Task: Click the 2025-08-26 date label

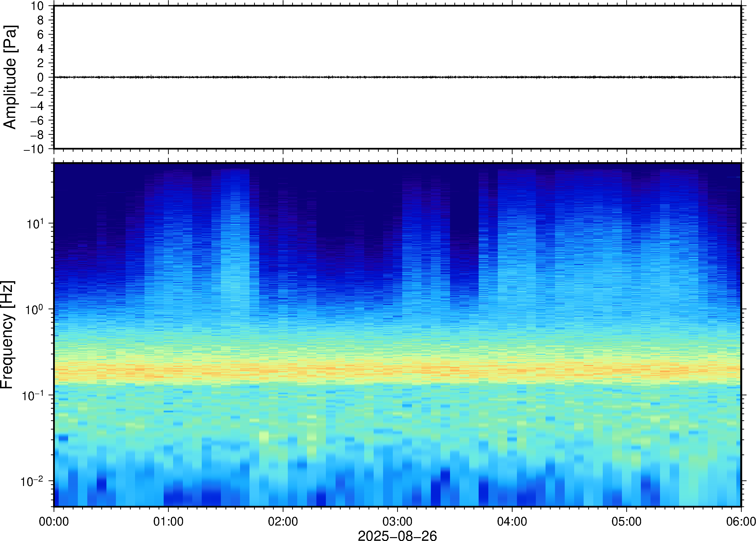Action: click(x=397, y=536)
